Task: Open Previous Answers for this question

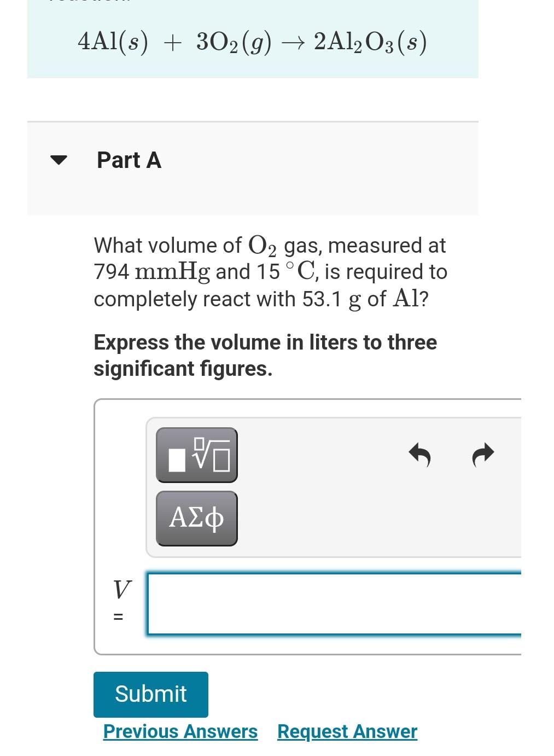Action: point(180,731)
